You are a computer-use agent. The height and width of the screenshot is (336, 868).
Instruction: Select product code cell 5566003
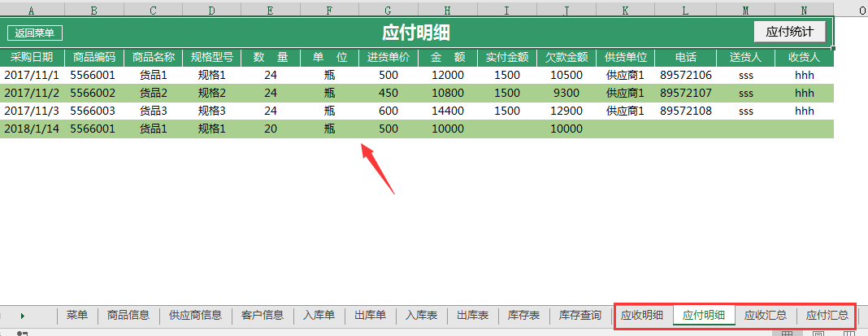tap(94, 111)
